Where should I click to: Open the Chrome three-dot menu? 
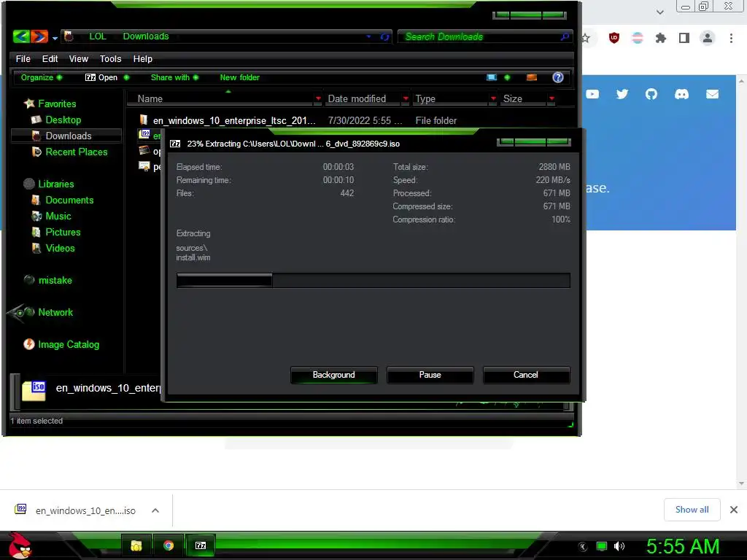[731, 38]
